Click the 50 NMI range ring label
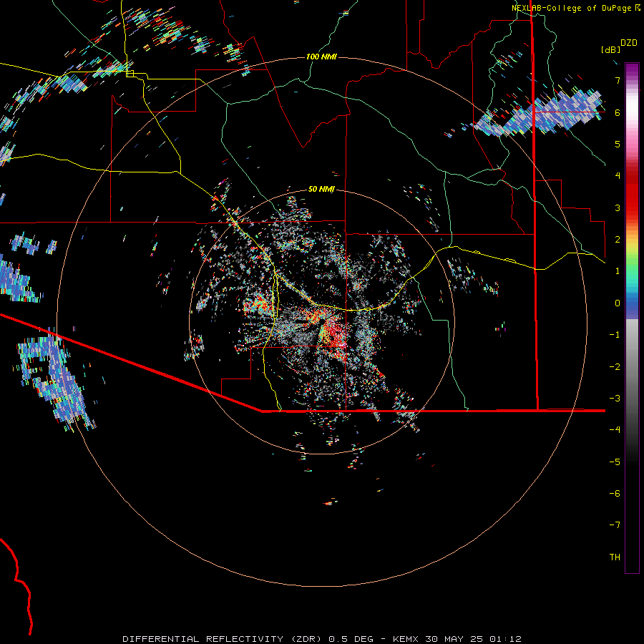 pos(321,189)
